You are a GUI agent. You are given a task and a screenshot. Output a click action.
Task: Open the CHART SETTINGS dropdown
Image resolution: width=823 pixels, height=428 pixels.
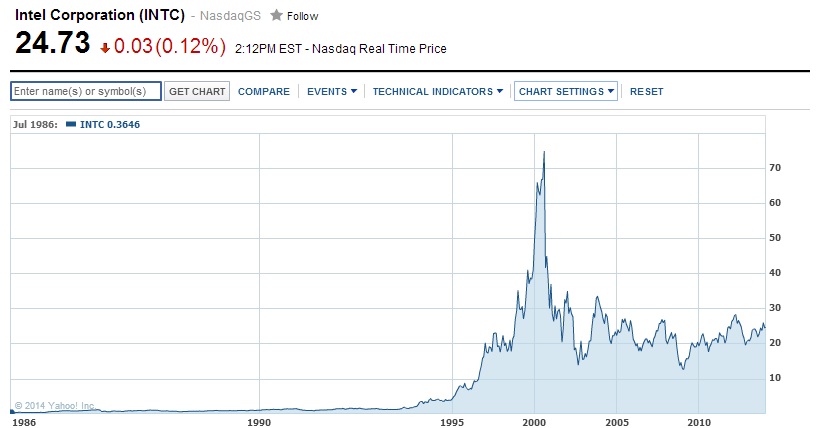click(x=566, y=91)
